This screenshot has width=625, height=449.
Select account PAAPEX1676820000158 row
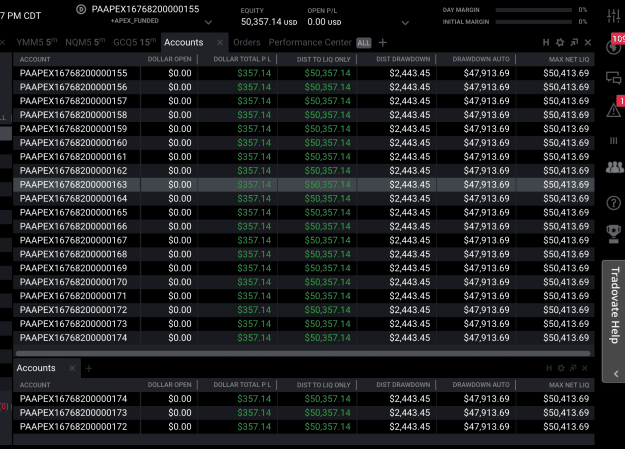click(304, 115)
